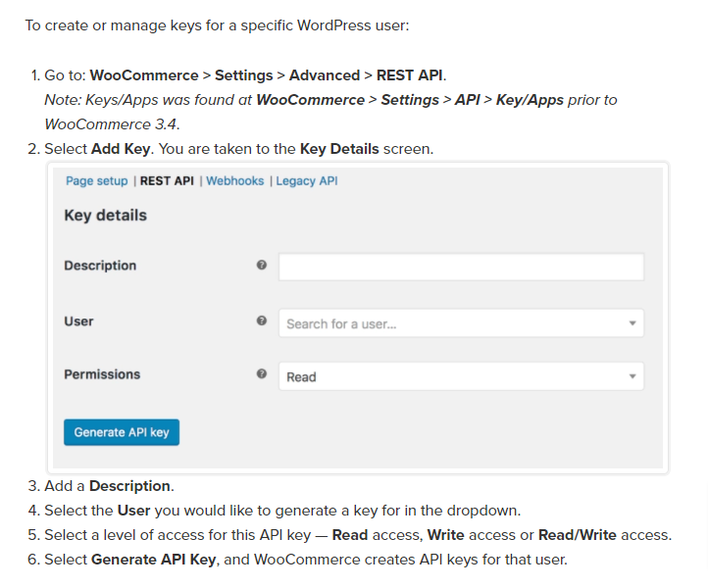Focus the Description text field
Viewport: 708px width, 588px height.
(x=461, y=267)
